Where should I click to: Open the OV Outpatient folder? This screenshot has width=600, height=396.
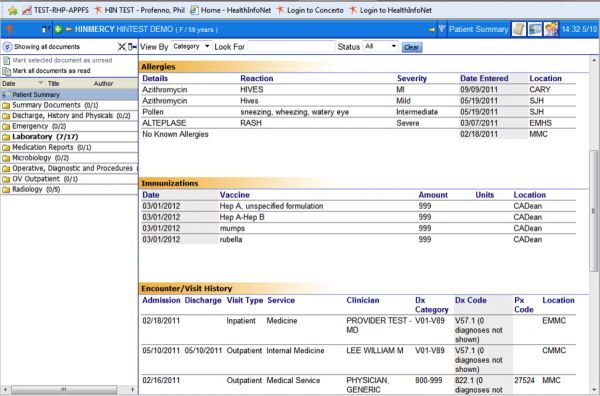(x=69, y=179)
